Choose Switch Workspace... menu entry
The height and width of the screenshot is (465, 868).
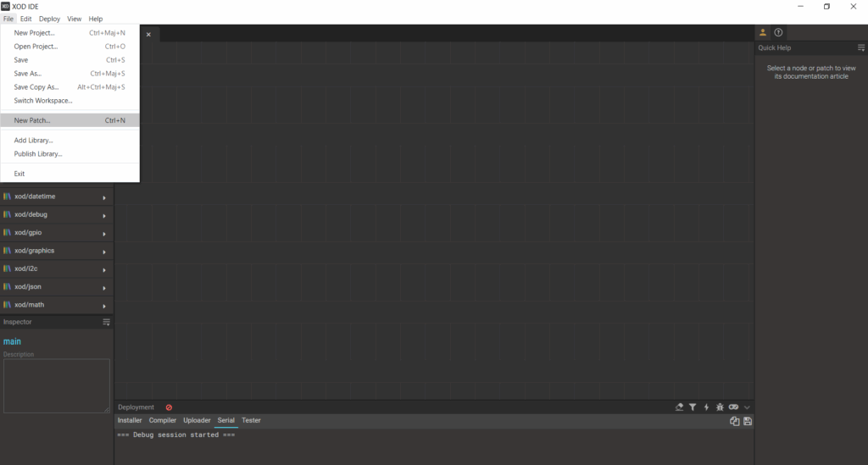[70, 101]
